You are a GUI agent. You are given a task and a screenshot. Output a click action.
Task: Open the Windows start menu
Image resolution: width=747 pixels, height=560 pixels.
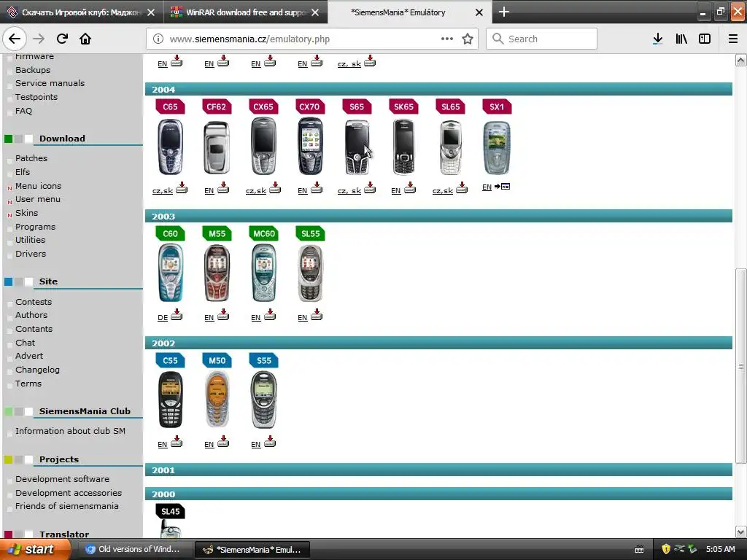tap(34, 550)
